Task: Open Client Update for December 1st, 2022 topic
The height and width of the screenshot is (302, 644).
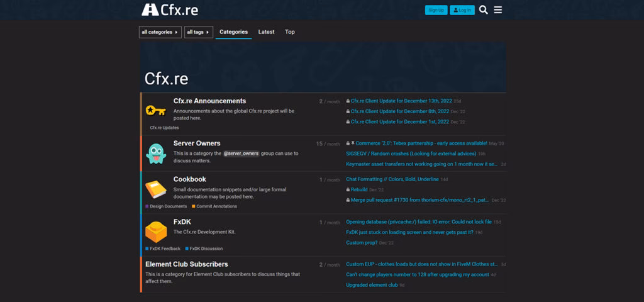Action: [x=399, y=122]
